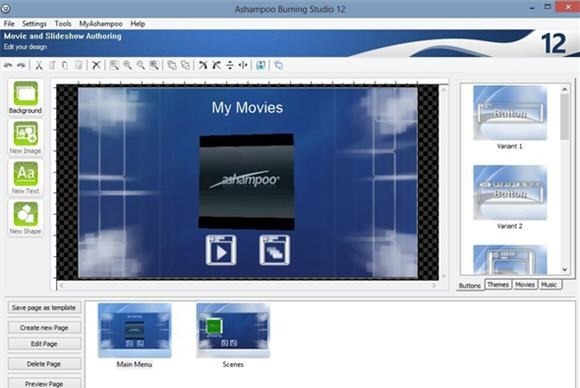
Task: Click the Delete X icon in the toolbar
Action: [96, 65]
